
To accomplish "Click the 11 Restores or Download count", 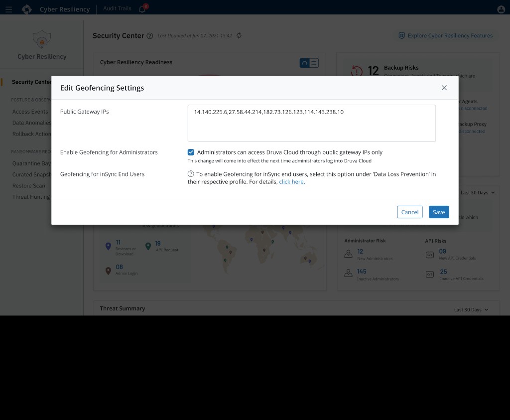I will coord(118,242).
